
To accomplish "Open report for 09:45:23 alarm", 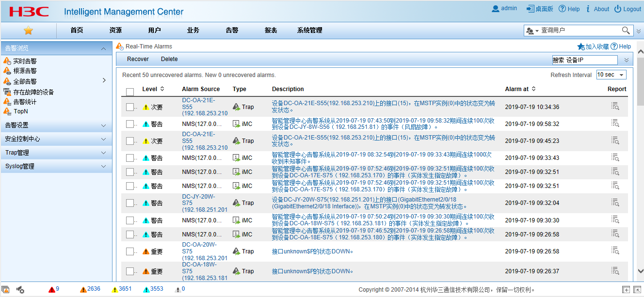I will [x=615, y=141].
